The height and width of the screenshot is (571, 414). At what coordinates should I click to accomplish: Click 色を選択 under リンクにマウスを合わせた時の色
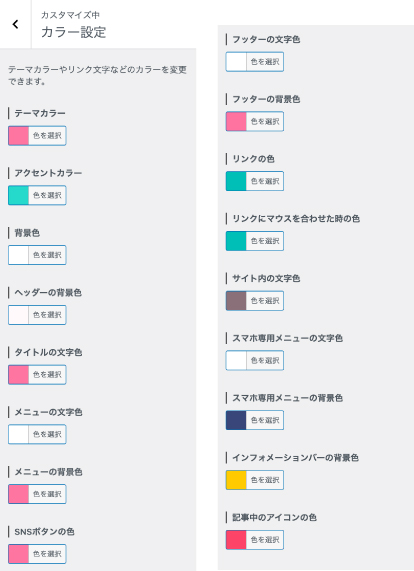[265, 241]
